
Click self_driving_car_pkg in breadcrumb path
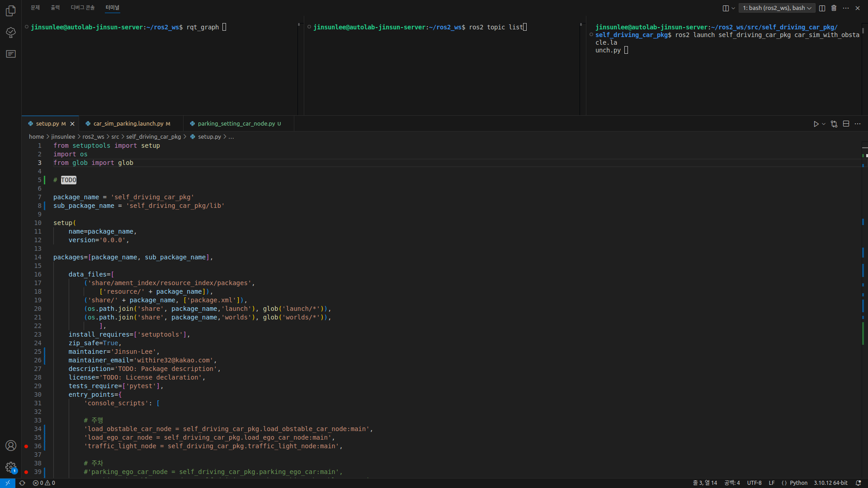153,137
